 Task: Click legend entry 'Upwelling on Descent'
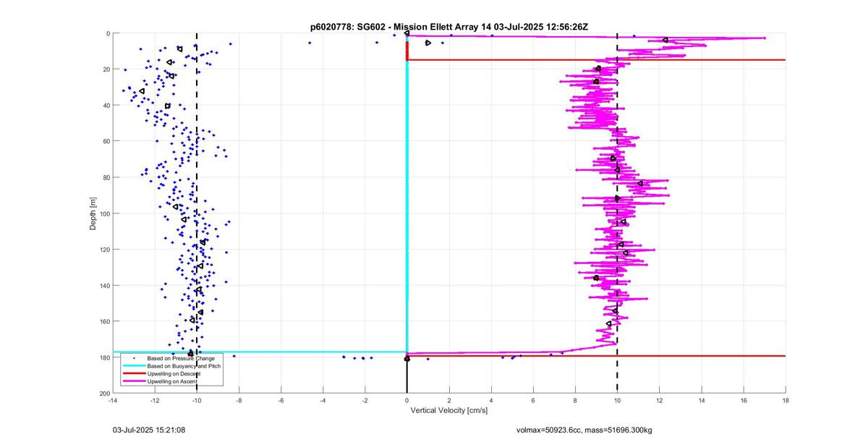coord(174,373)
